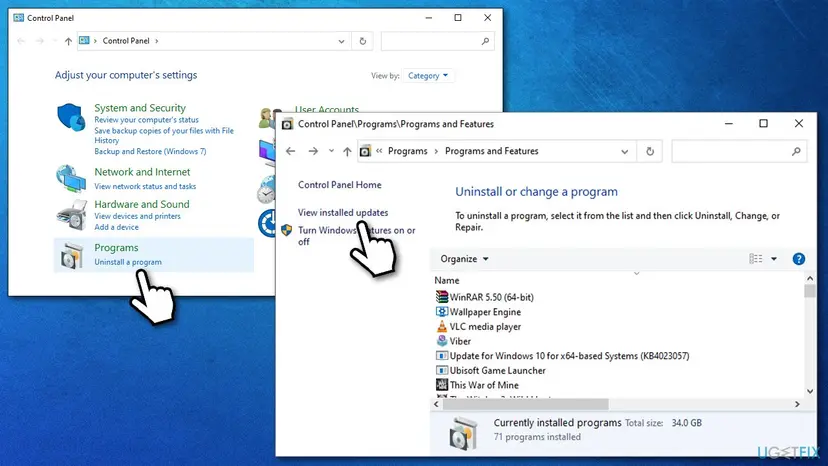Image resolution: width=828 pixels, height=466 pixels.
Task: Click the WinRAR icon in the list
Action: point(441,297)
